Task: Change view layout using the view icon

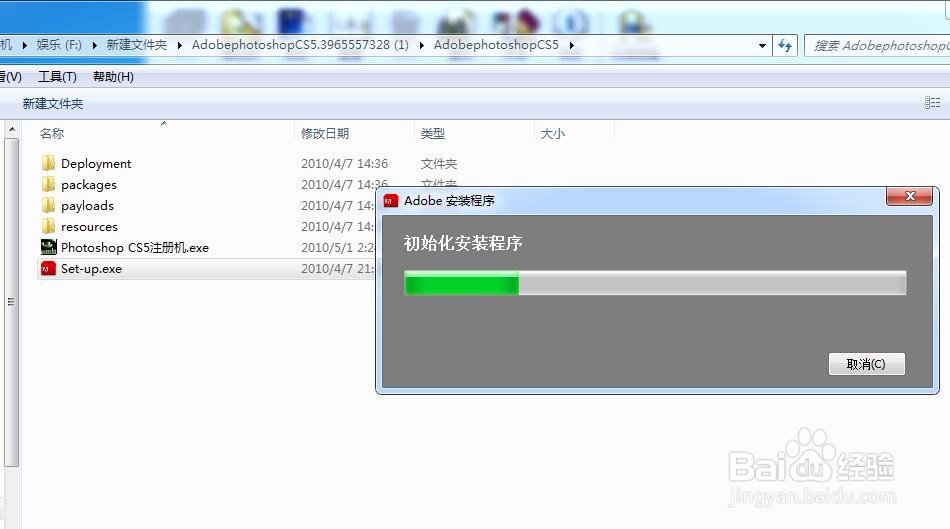Action: coord(932,103)
